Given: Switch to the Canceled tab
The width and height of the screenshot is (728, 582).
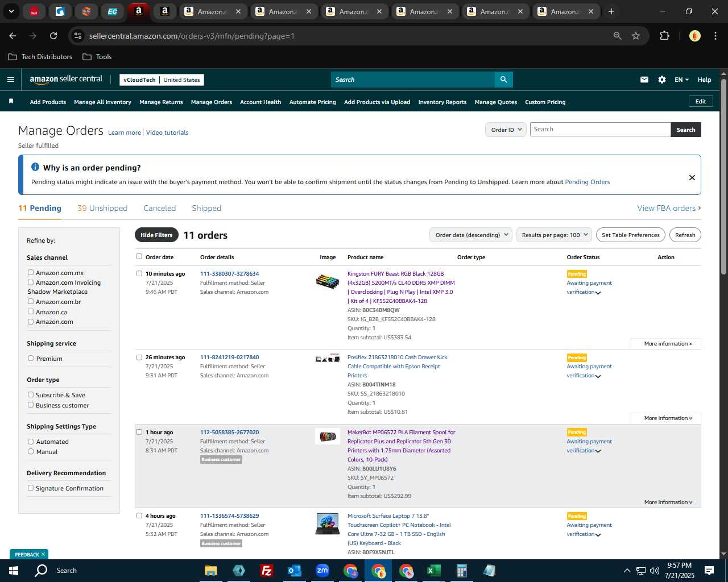Looking at the screenshot, I should 160,208.
